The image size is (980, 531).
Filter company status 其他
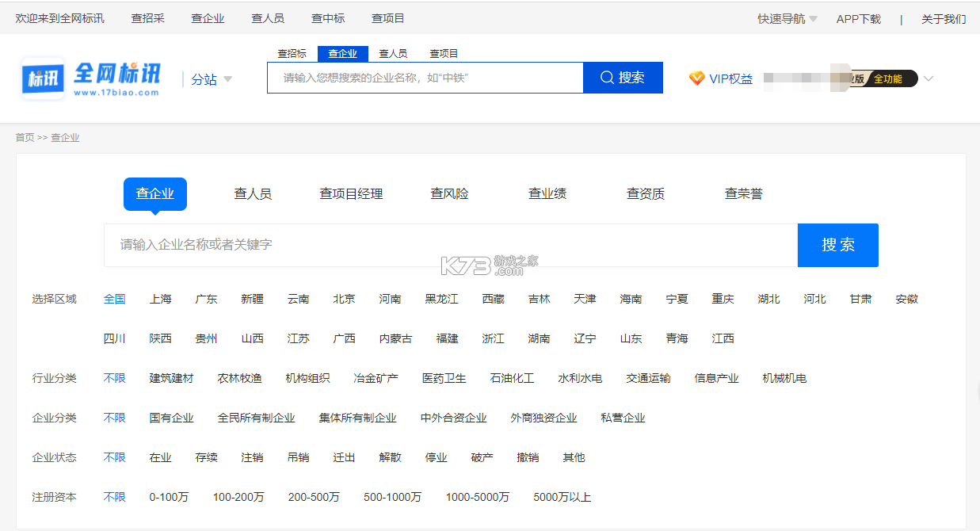click(574, 457)
